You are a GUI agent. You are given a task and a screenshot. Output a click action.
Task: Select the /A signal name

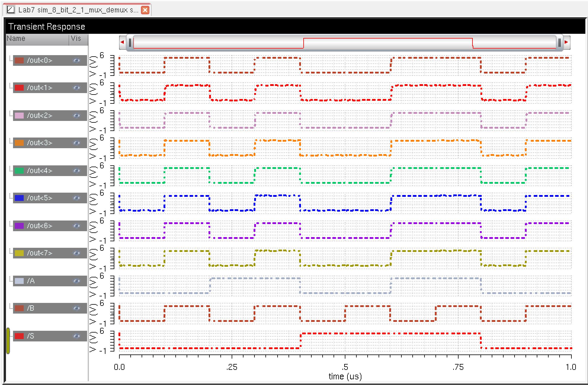(x=31, y=281)
